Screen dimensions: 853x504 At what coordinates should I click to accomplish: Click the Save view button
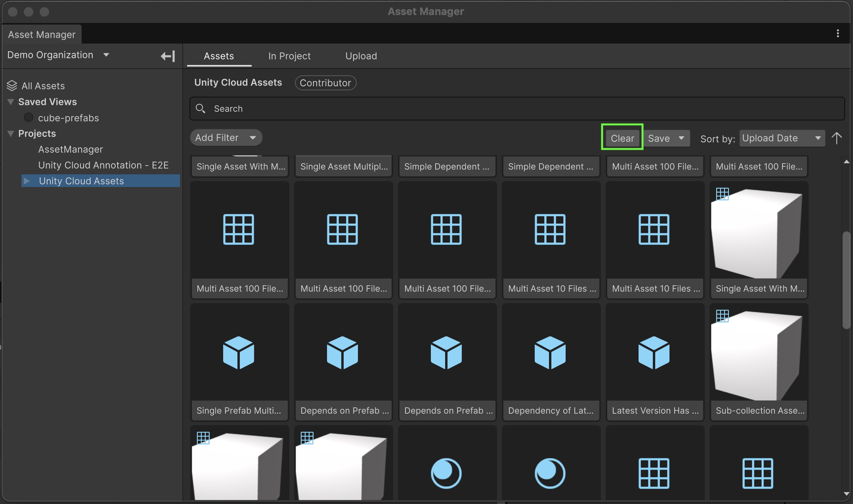659,138
